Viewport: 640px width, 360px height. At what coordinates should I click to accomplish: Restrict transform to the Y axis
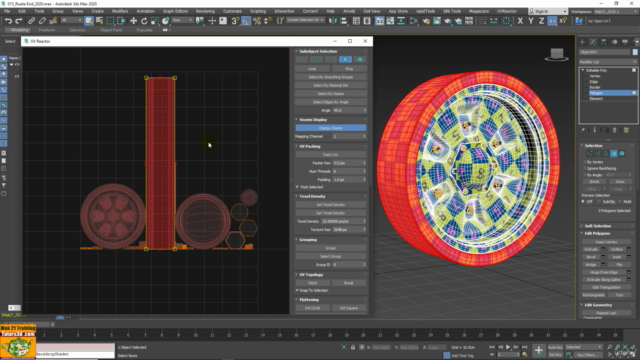click(x=531, y=21)
